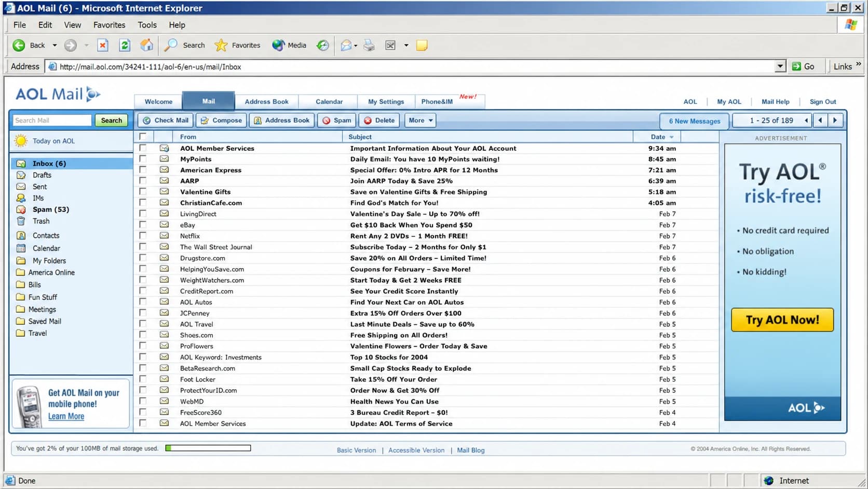868x489 pixels.
Task: Open the Media toolbar button
Action: click(x=289, y=45)
